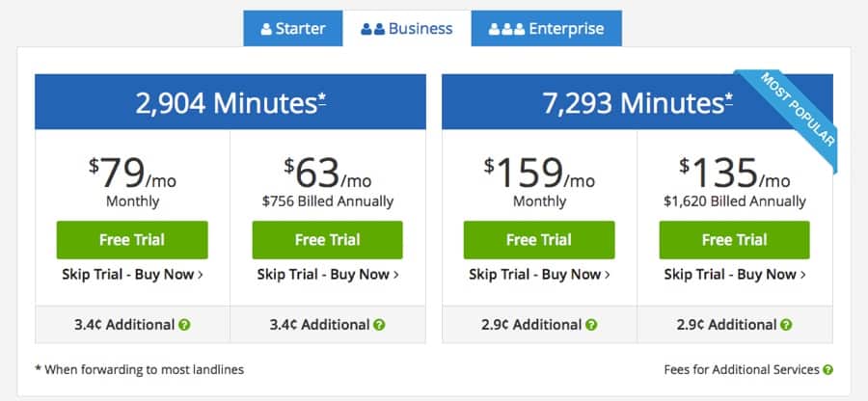Select the Business plan tab
Viewport: 868px width, 401px height.
tap(407, 28)
